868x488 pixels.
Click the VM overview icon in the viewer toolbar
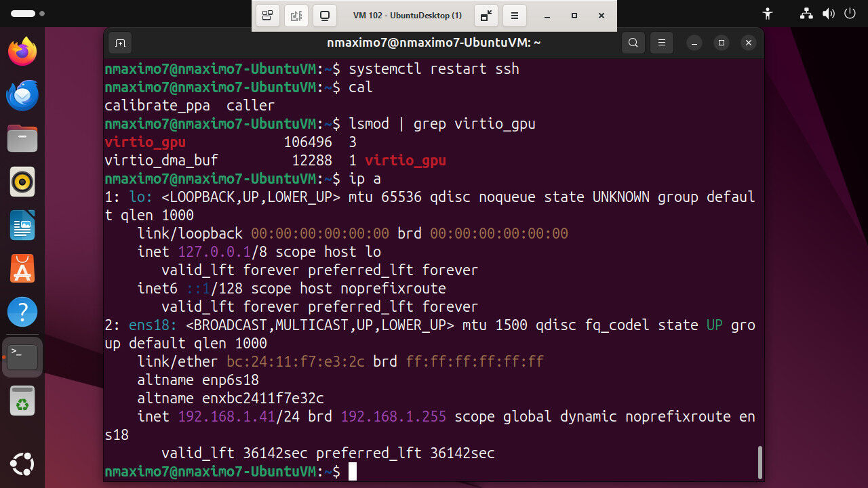(267, 15)
